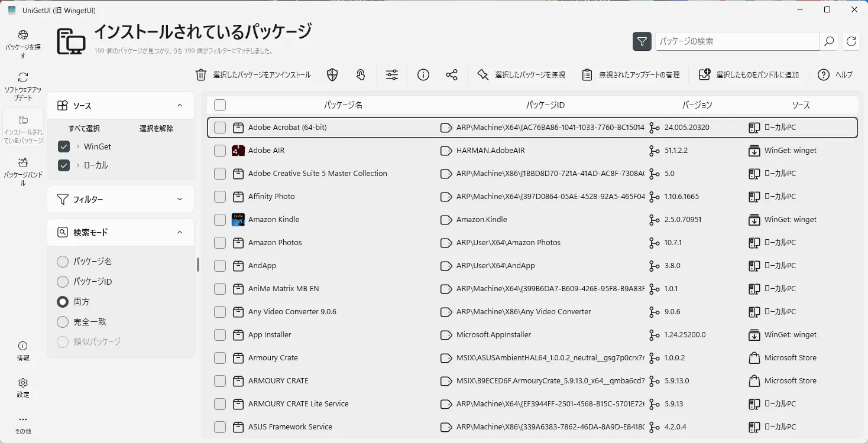Click the Adobe AIR package icon
This screenshot has height=443, width=868.
[x=238, y=151]
